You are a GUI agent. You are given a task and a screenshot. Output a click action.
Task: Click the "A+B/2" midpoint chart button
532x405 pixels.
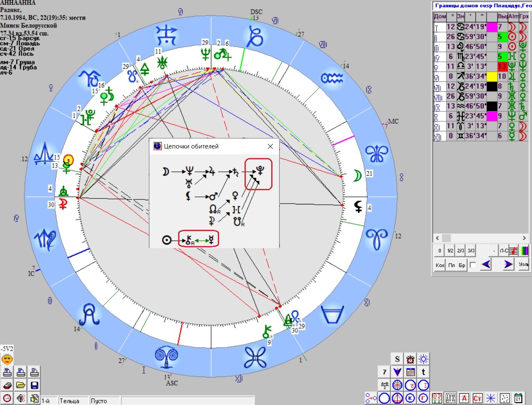tap(384, 385)
